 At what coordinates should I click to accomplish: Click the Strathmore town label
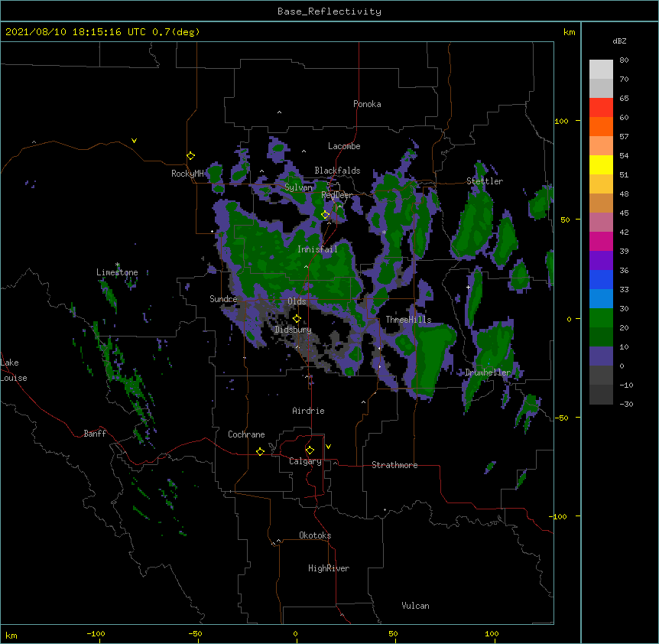394,465
